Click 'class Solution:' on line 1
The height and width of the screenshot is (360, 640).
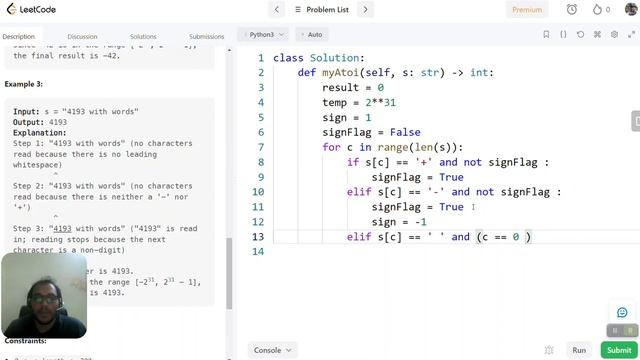pos(319,58)
